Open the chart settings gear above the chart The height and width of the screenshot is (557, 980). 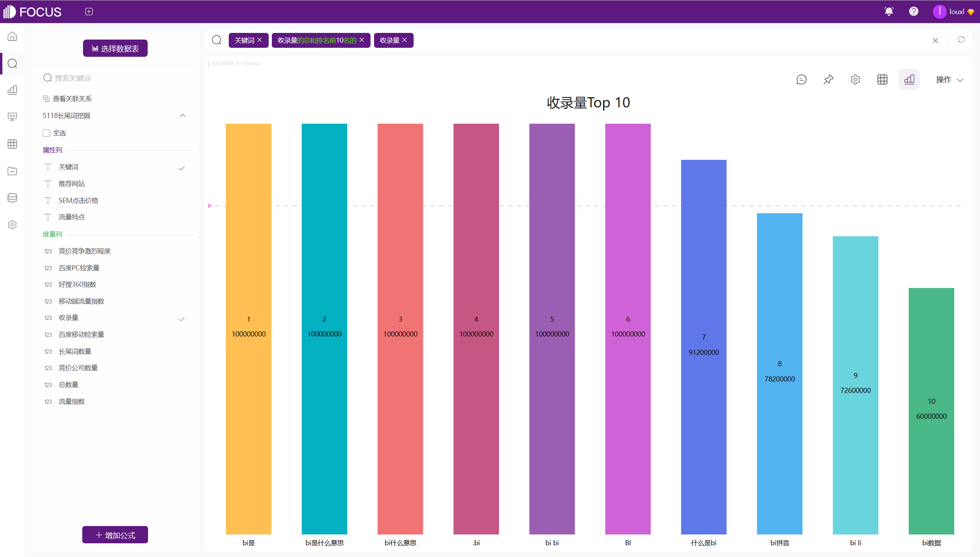point(855,79)
